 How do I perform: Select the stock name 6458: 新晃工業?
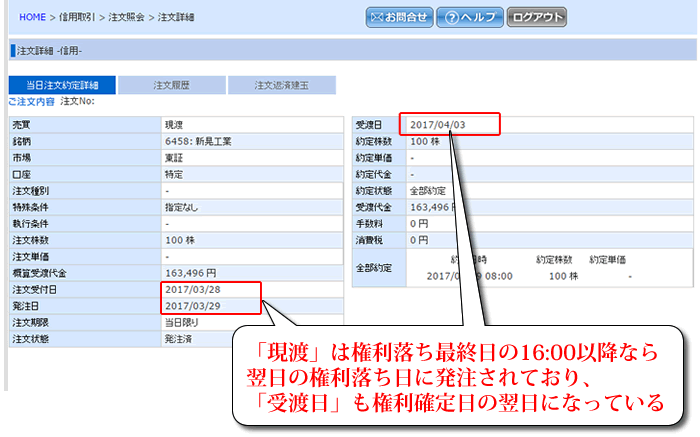[x=198, y=142]
